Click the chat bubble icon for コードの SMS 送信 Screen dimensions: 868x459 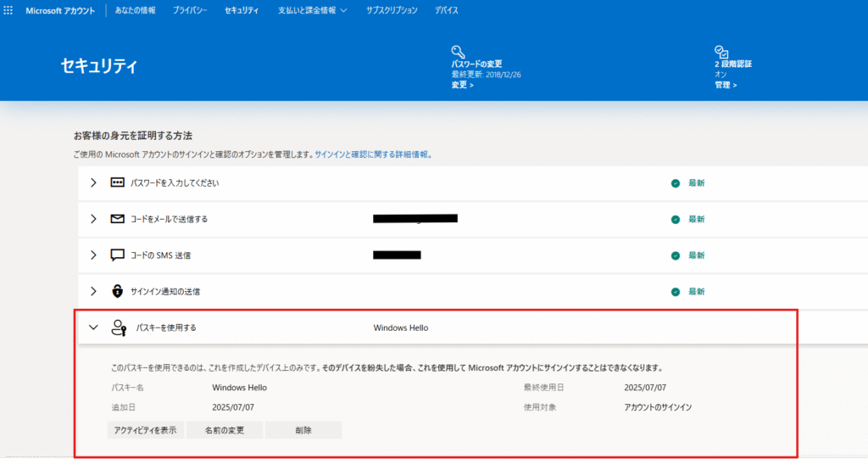[x=117, y=255]
